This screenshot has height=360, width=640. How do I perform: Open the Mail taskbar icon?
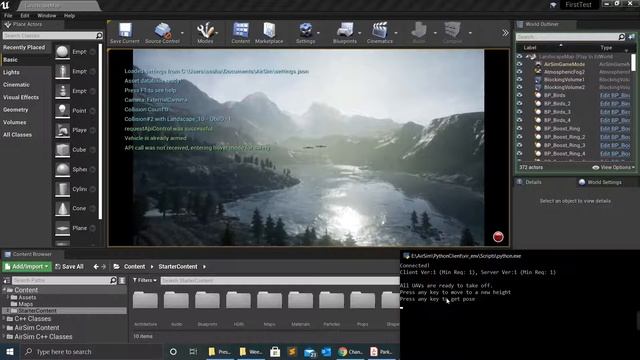(x=310, y=352)
